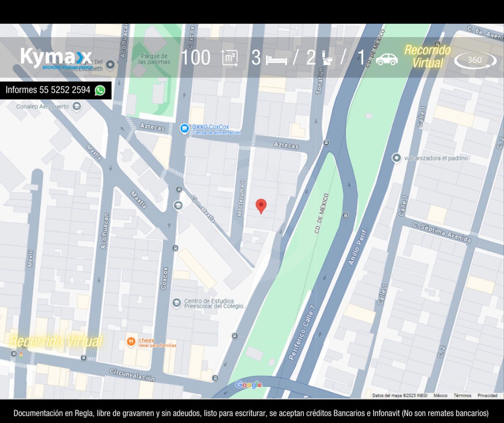Screen dimensions: 504x423
Task: Open the Términos link
Action: pos(462,396)
